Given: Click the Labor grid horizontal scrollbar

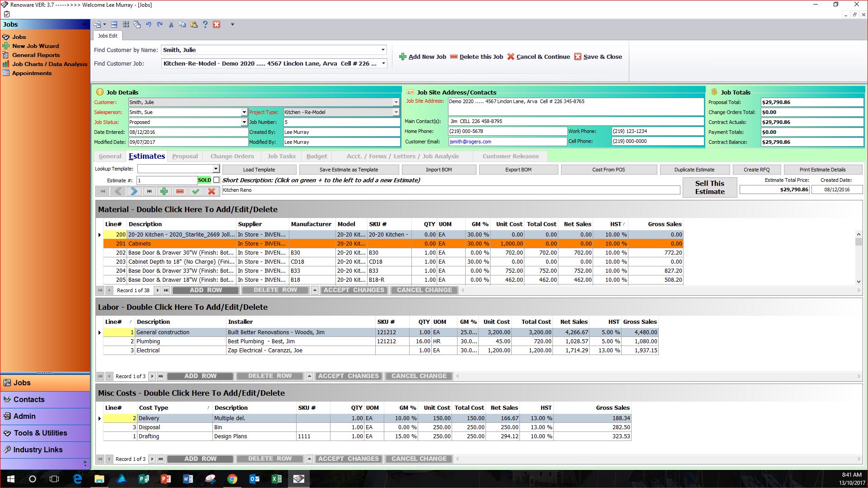Looking at the screenshot, I should click(658, 376).
